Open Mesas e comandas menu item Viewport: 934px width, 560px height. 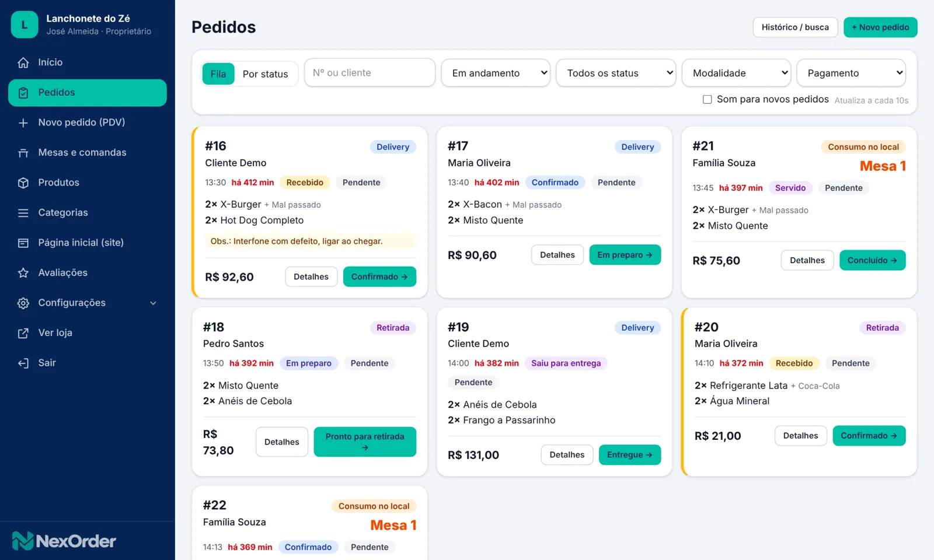pos(88,153)
